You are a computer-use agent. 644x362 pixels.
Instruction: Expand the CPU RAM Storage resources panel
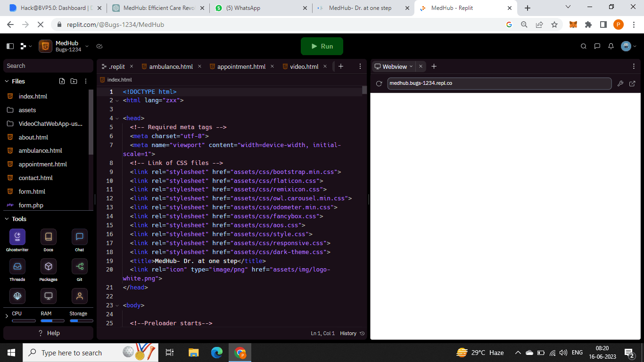pyautogui.click(x=7, y=316)
